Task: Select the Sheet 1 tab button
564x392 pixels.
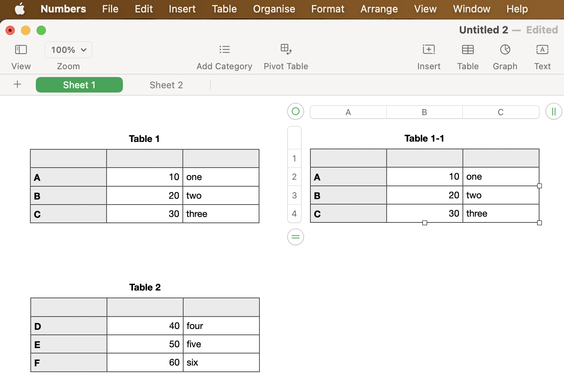Action: pyautogui.click(x=79, y=85)
